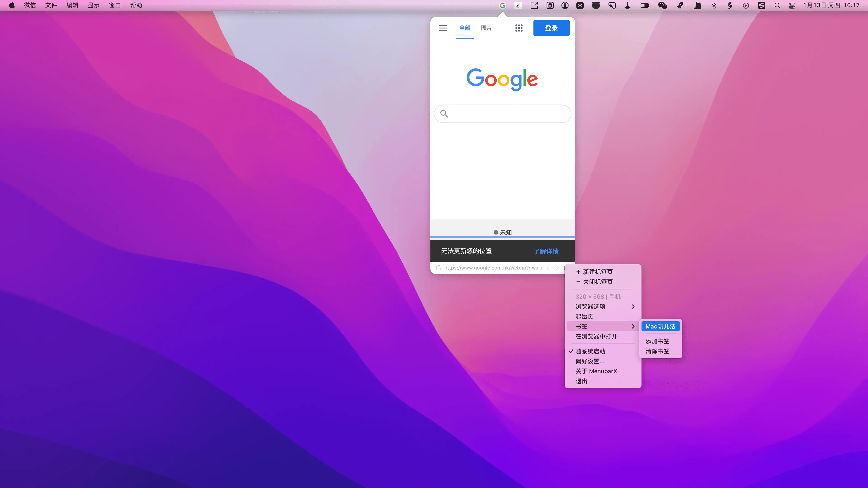
Task: Click the rounded-square screen icon in menu bar
Action: click(x=550, y=5)
